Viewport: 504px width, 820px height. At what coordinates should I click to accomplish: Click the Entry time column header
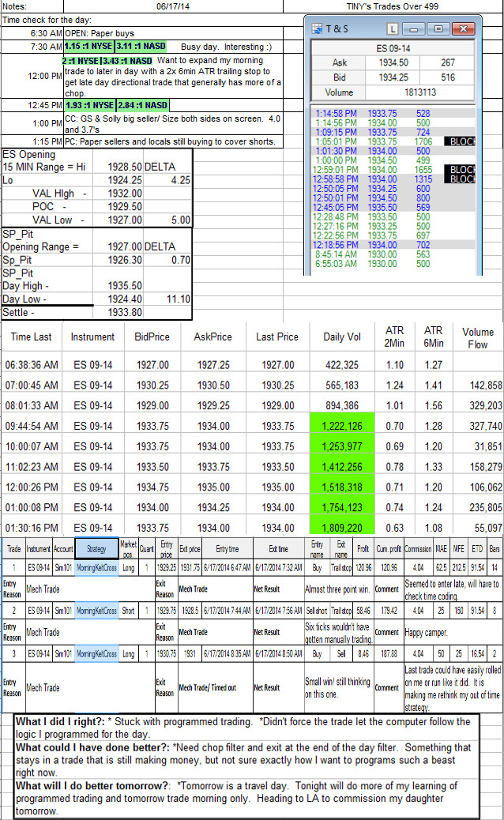tap(228, 548)
